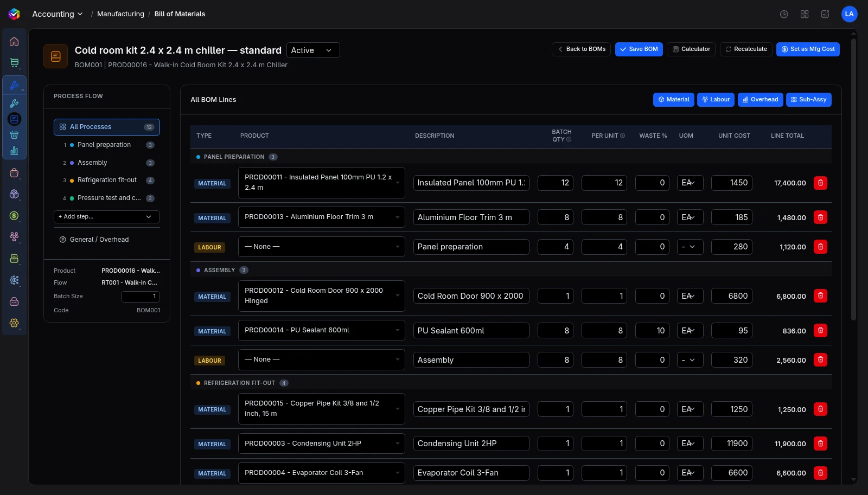Delete the PU Sealant 600ml line
Image resolution: width=868 pixels, height=495 pixels.
[x=820, y=331]
